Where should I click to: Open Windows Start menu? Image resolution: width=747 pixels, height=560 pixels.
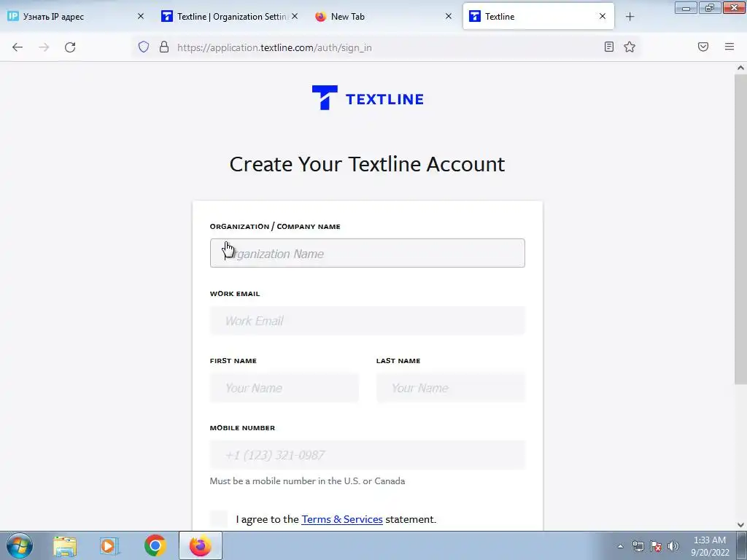pyautogui.click(x=20, y=545)
